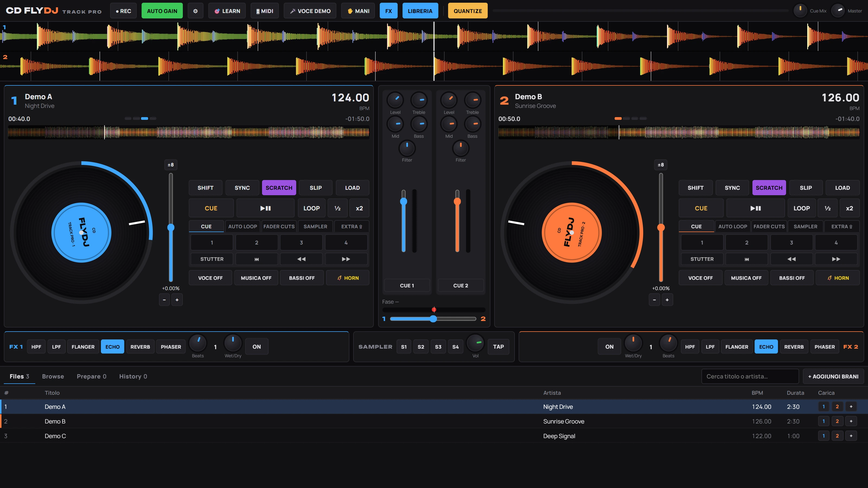Load Demo C to deck 2

(x=837, y=436)
